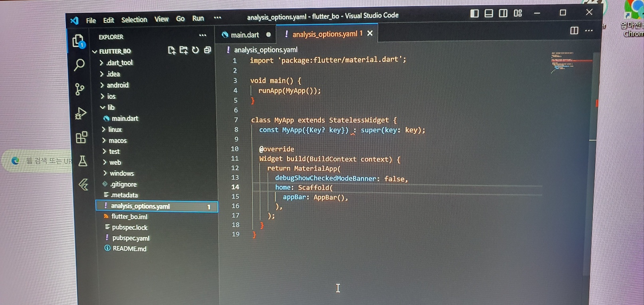
Task: Click unsaved dot on main.dart tab
Action: 268,35
